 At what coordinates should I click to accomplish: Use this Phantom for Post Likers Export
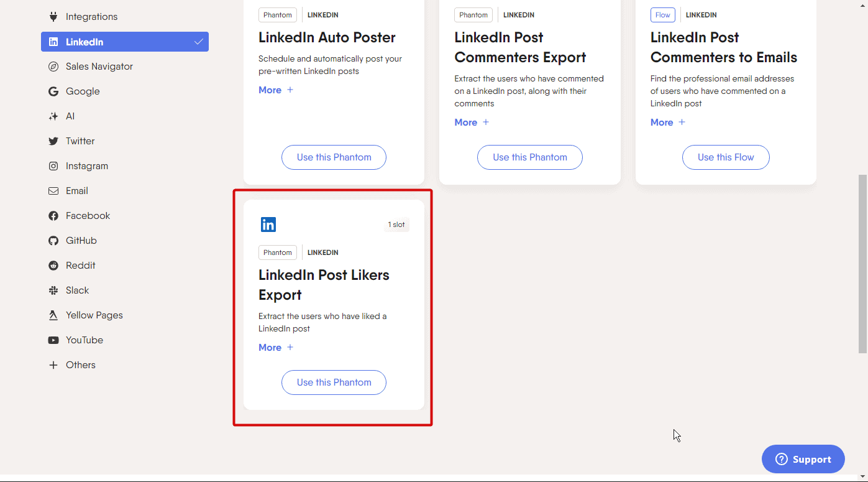pyautogui.click(x=334, y=382)
